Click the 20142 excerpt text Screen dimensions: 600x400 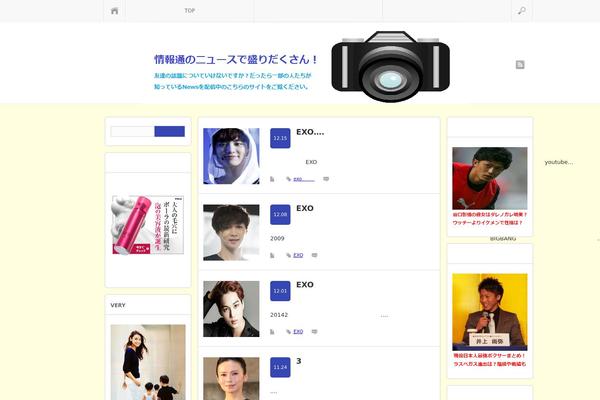[279, 315]
